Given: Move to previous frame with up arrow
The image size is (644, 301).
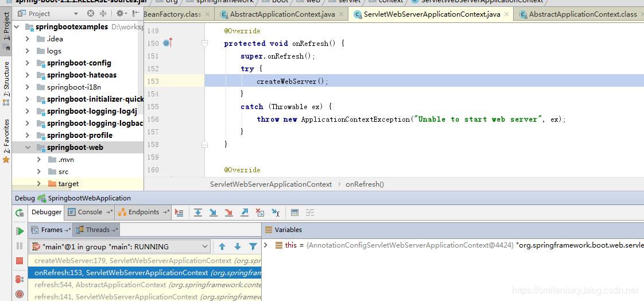Looking at the screenshot, I should 222,247.
